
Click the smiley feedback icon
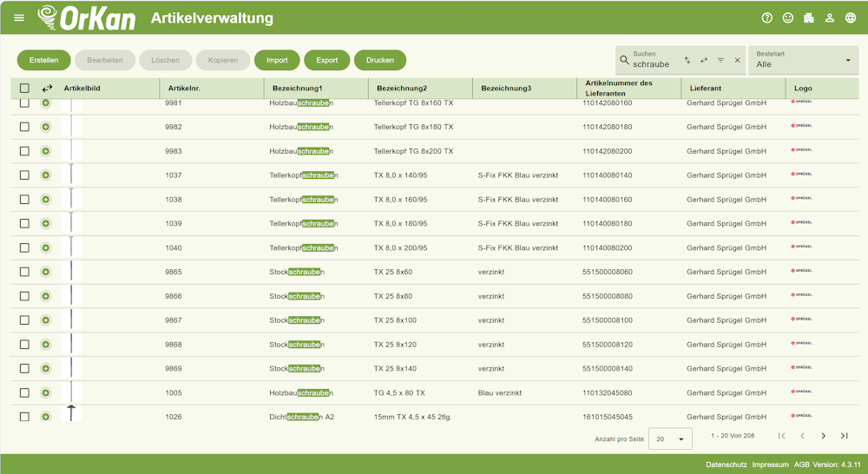pyautogui.click(x=788, y=17)
